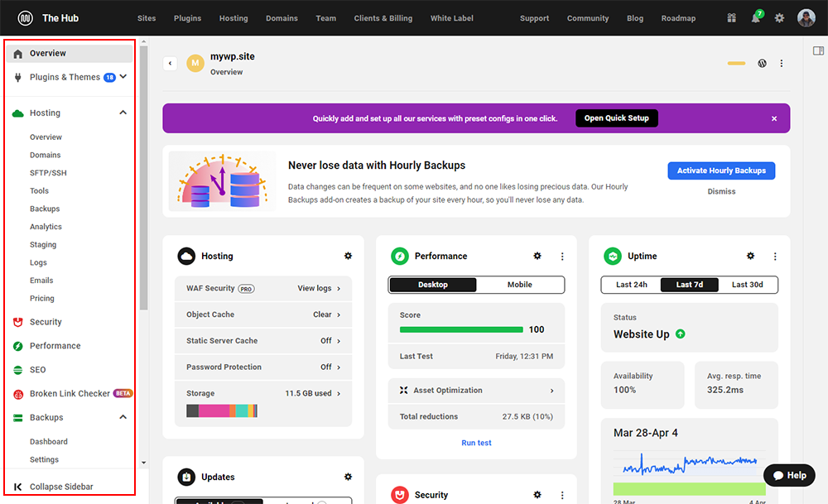Image resolution: width=828 pixels, height=504 pixels.
Task: Open Clients & Billing menu
Action: 383,18
